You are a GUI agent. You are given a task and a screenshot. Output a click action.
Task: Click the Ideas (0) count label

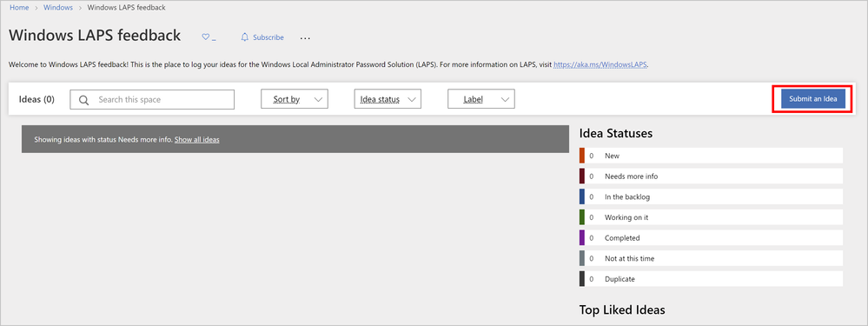coord(36,100)
